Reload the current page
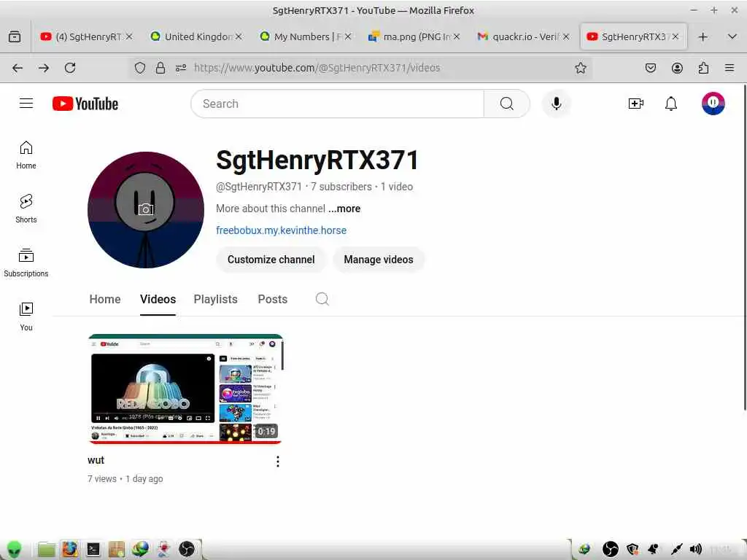Screen dimensions: 747x560 click(70, 68)
